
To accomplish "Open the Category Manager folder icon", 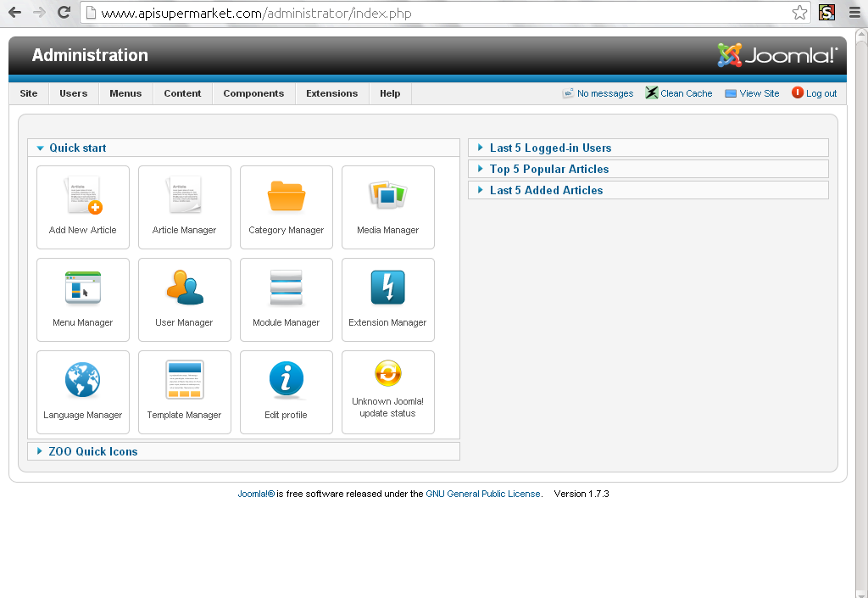I will tap(287, 195).
